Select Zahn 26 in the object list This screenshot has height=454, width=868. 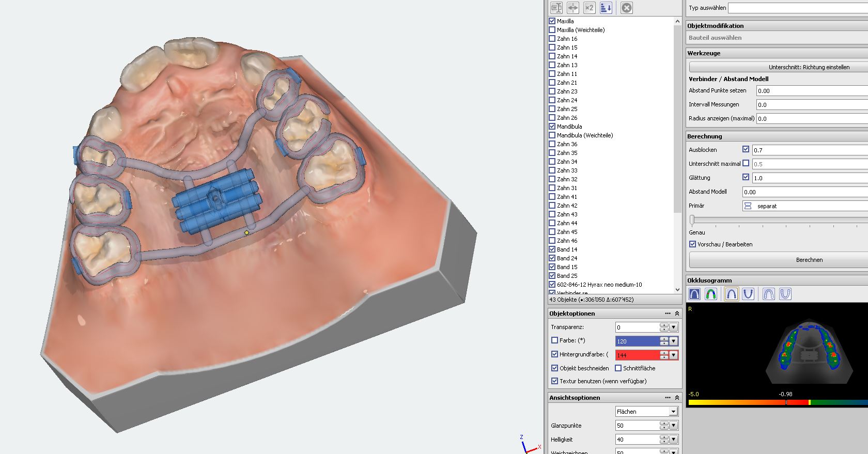coord(567,118)
